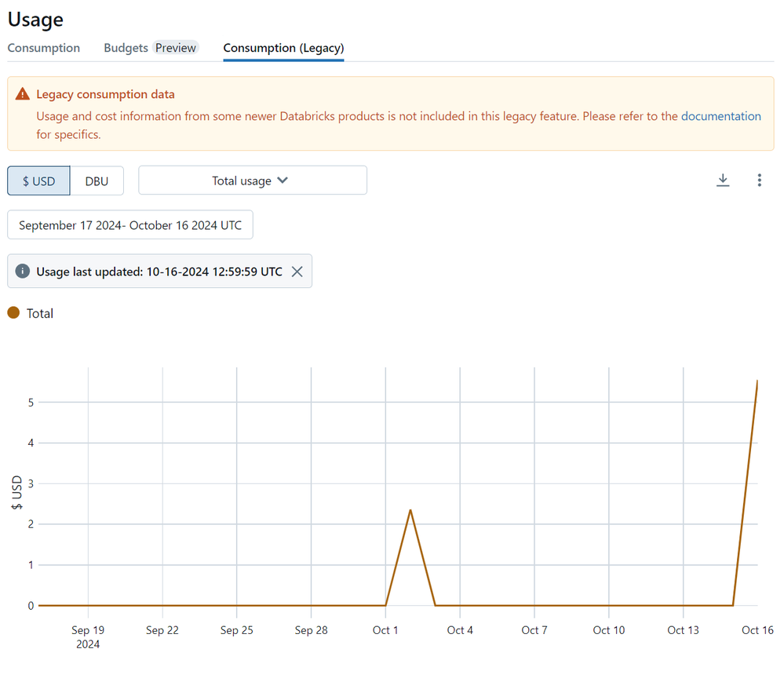Open the Budgets tab

tap(126, 48)
